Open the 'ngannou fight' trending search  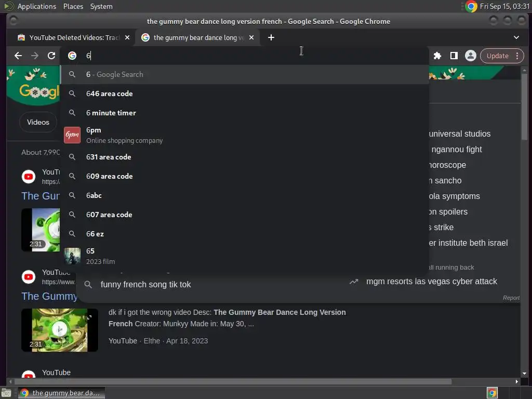[x=456, y=149]
